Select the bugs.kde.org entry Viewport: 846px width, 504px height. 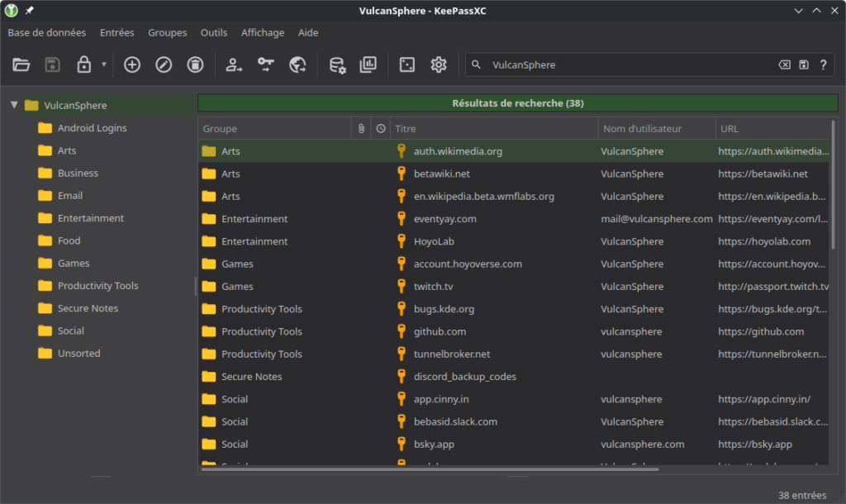pos(514,309)
